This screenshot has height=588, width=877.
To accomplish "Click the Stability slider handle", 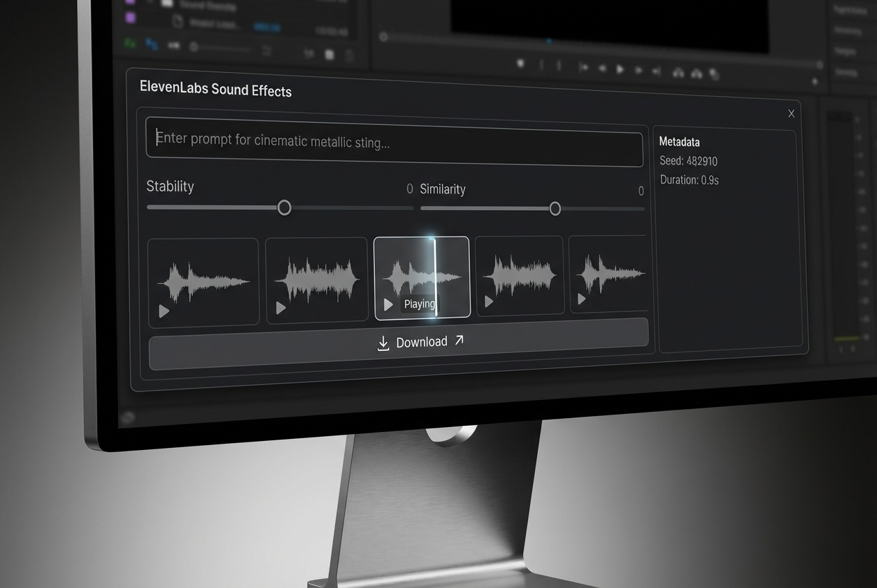I will coord(284,208).
